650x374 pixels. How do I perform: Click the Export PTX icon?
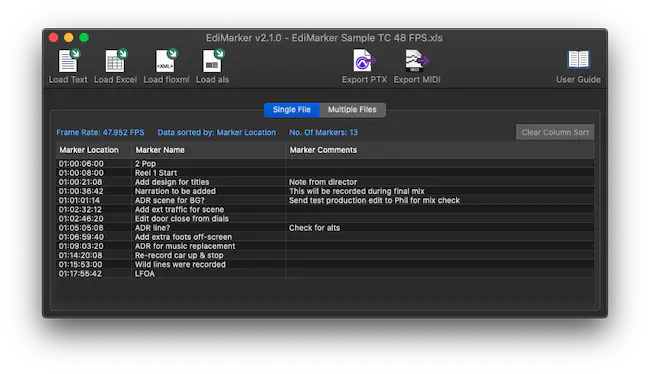click(x=364, y=61)
